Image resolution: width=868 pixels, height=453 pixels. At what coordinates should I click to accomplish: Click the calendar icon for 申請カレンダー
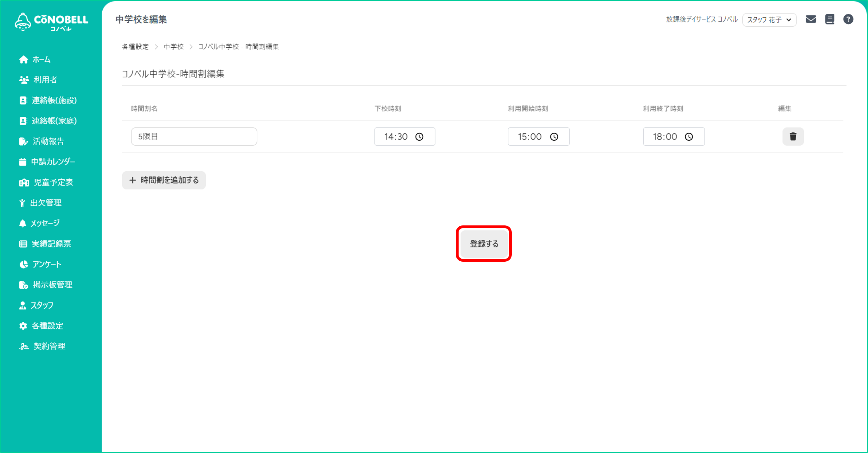(22, 162)
